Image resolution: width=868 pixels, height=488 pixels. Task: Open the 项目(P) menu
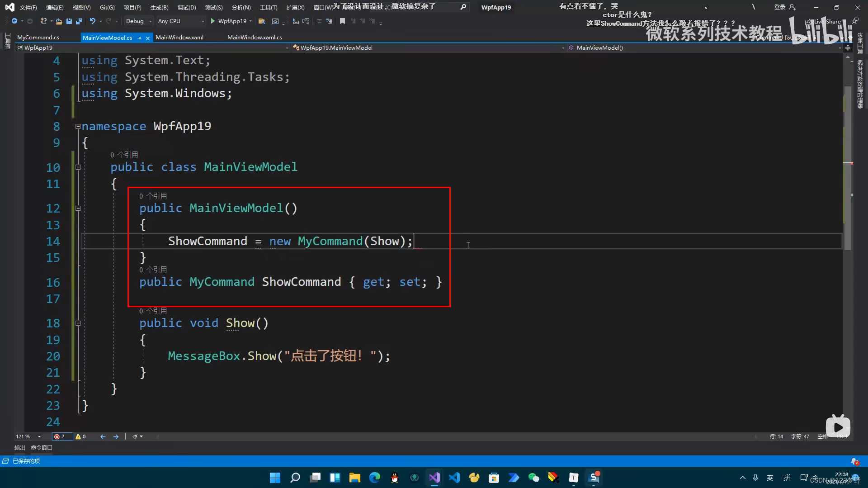click(x=132, y=7)
